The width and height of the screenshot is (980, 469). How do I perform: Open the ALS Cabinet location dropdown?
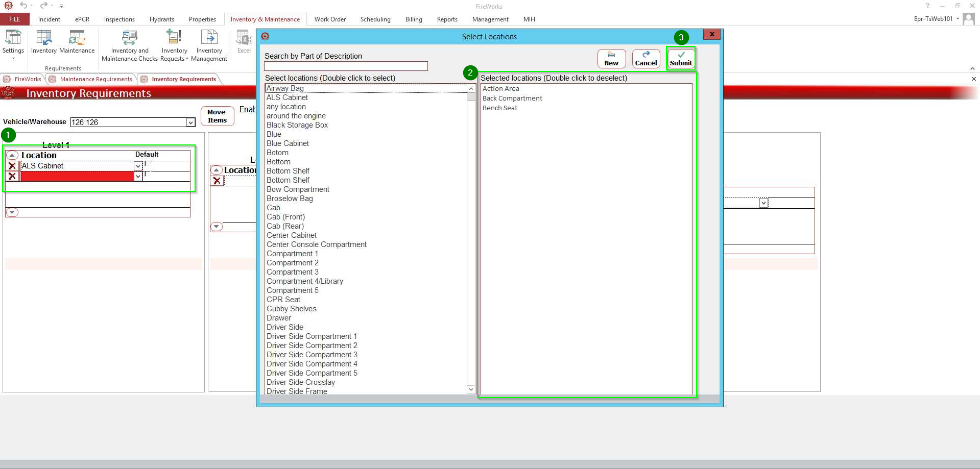tap(138, 166)
